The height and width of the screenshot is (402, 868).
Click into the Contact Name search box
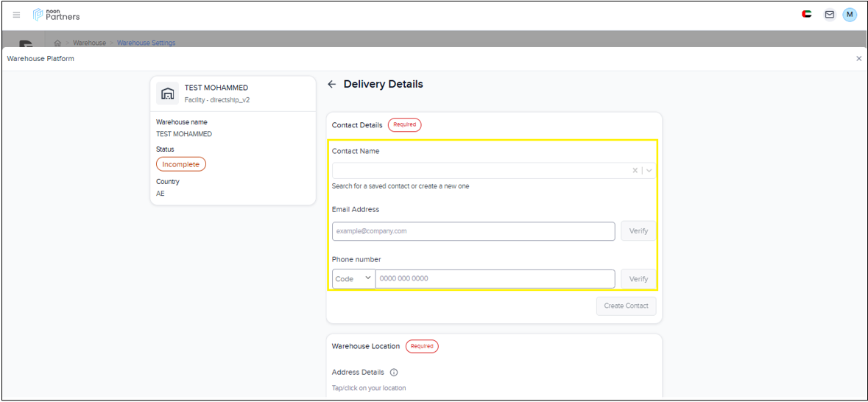click(x=479, y=171)
